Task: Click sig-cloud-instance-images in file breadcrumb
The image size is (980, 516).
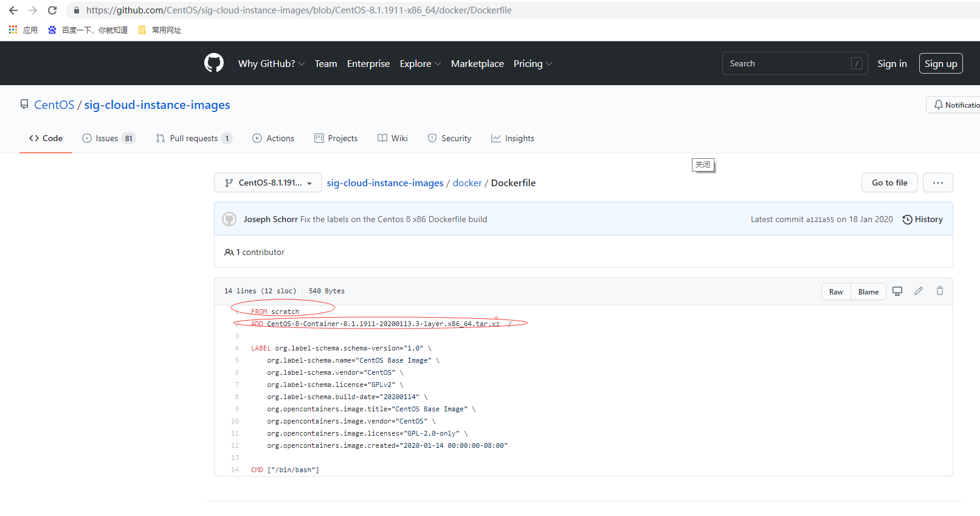Action: coord(385,183)
